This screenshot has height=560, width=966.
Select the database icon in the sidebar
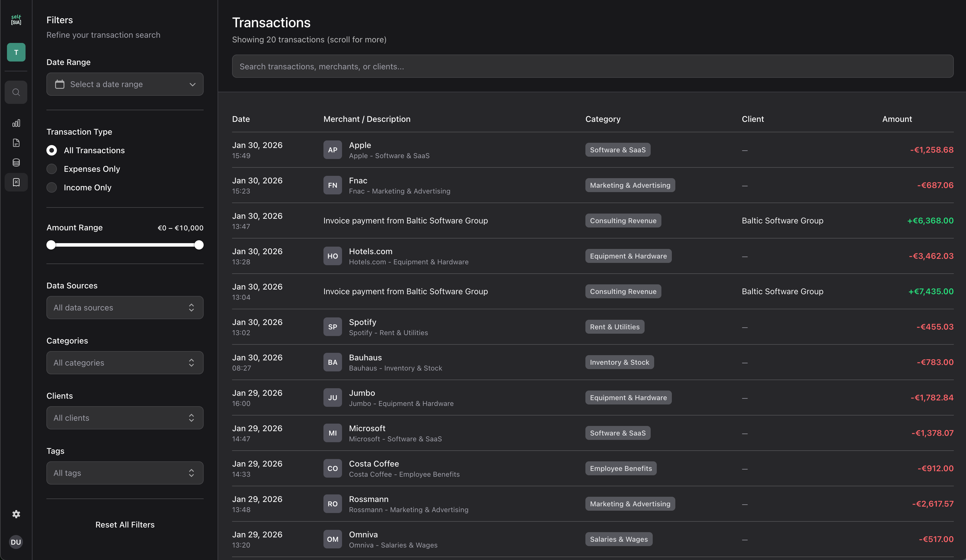tap(16, 162)
